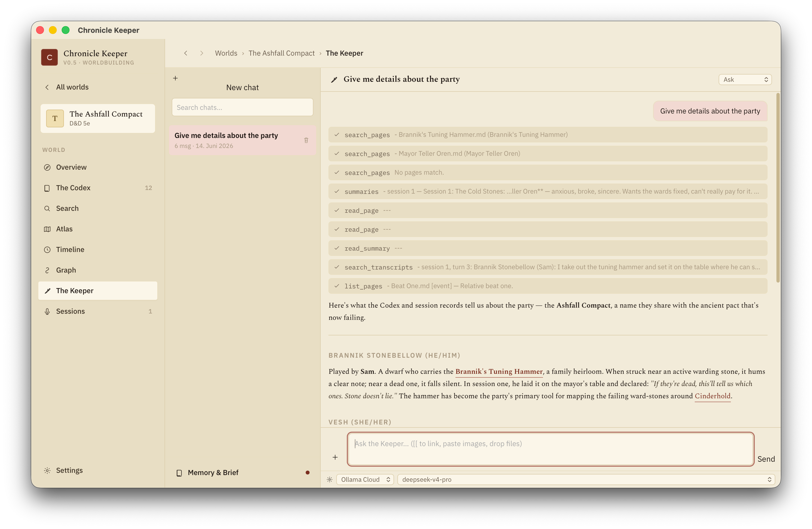Click the red dot beside Memory & Brief
The width and height of the screenshot is (812, 529).
307,473
